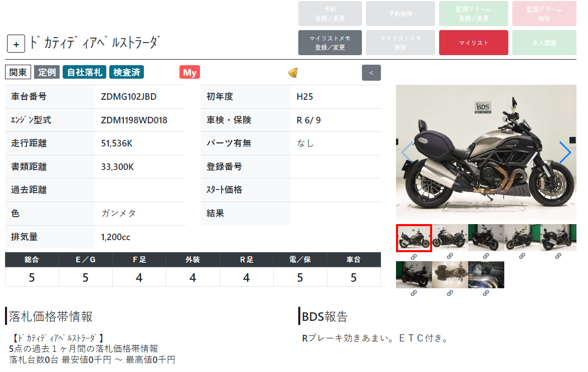Click the BDS報告 heading

coord(325,316)
